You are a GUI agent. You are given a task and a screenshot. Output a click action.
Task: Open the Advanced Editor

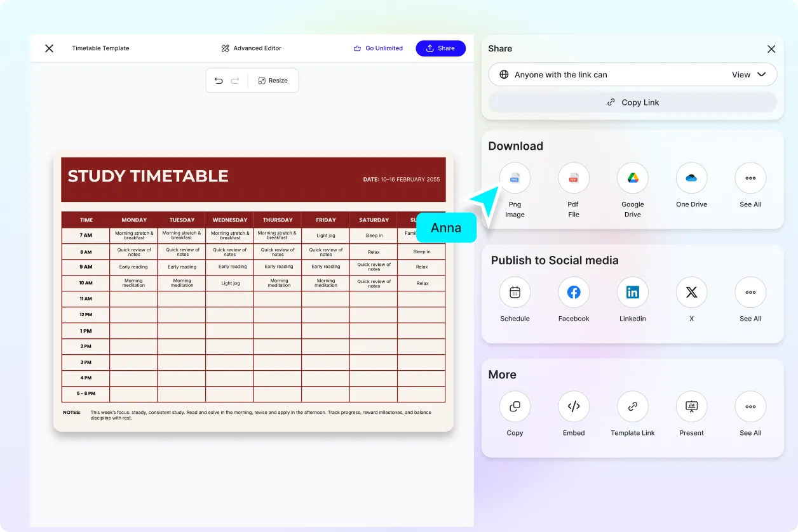[251, 48]
